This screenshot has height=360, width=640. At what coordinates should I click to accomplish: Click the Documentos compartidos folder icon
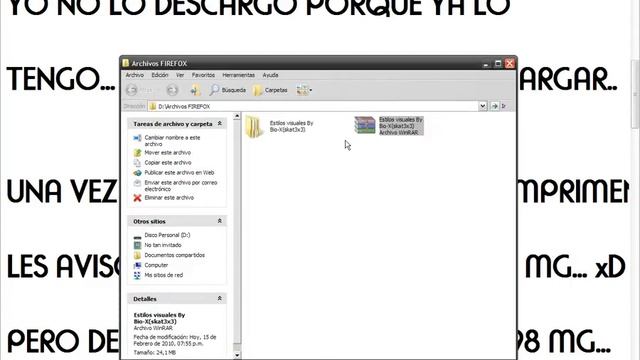(x=138, y=255)
